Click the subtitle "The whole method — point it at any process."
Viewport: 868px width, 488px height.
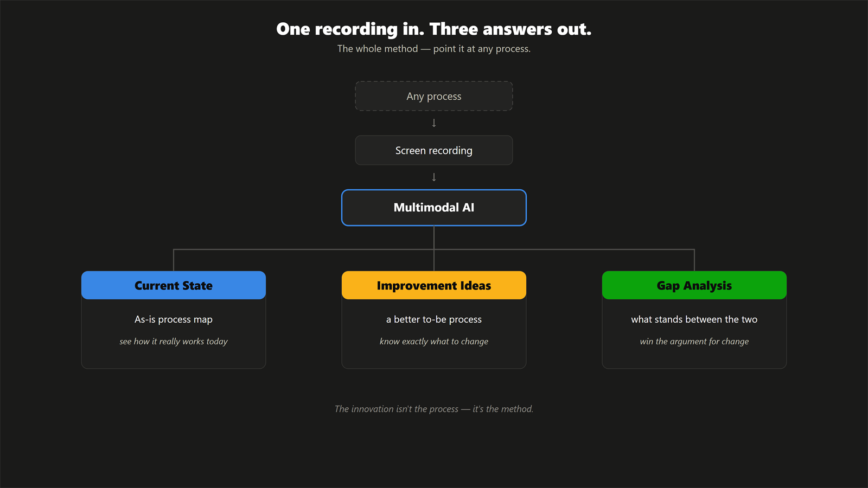click(434, 49)
